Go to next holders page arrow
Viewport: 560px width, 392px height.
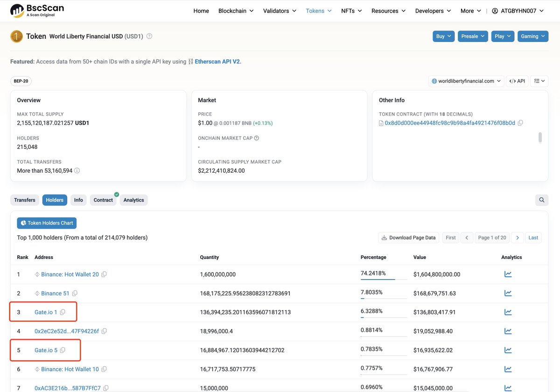point(517,238)
